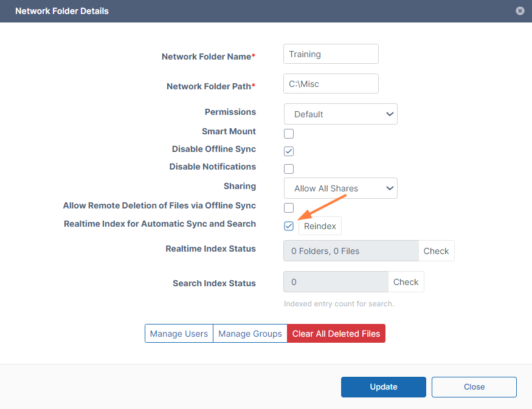Close dialog using the X icon
This screenshot has width=532, height=409.
point(520,11)
